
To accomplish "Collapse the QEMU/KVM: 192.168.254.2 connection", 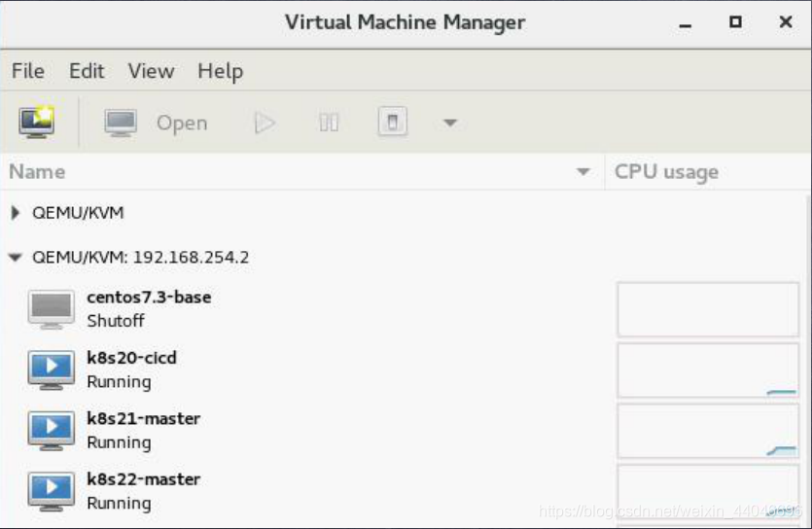I will (x=16, y=257).
